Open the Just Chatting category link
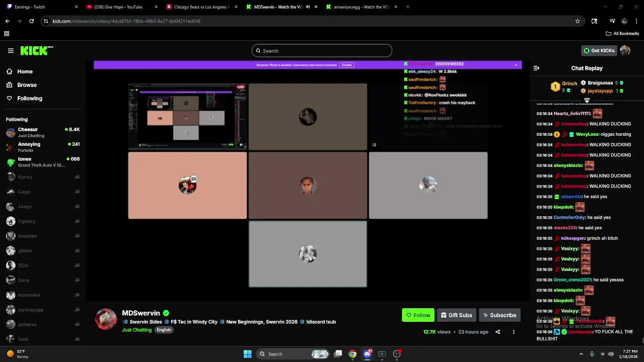The image size is (644, 362). [136, 330]
